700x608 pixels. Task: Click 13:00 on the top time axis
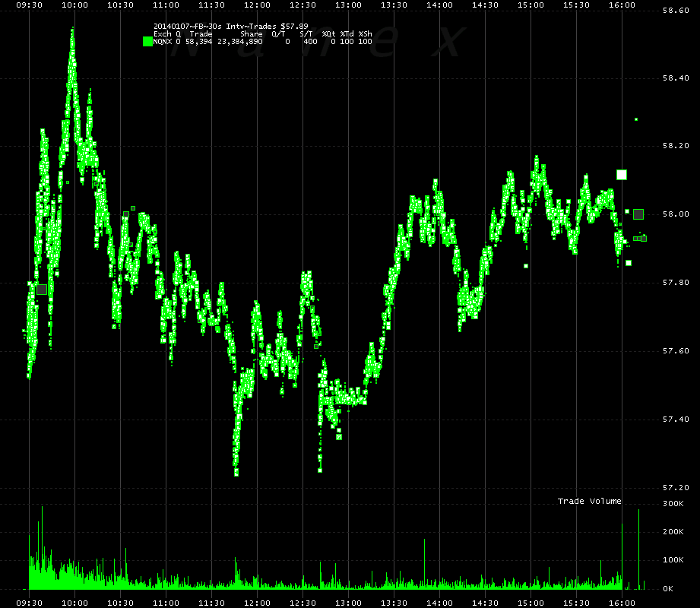[x=348, y=5]
